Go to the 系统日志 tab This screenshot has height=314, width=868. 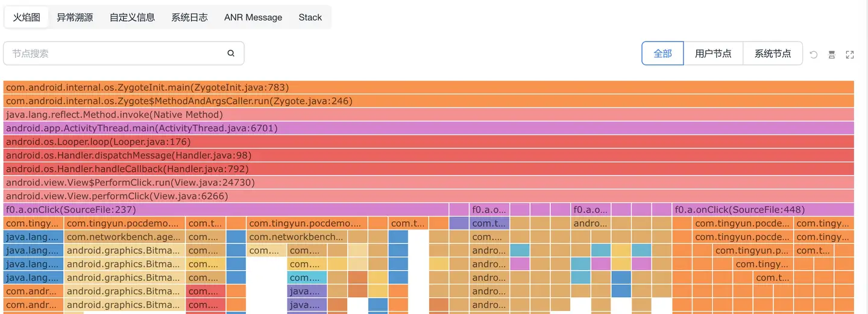pos(189,17)
